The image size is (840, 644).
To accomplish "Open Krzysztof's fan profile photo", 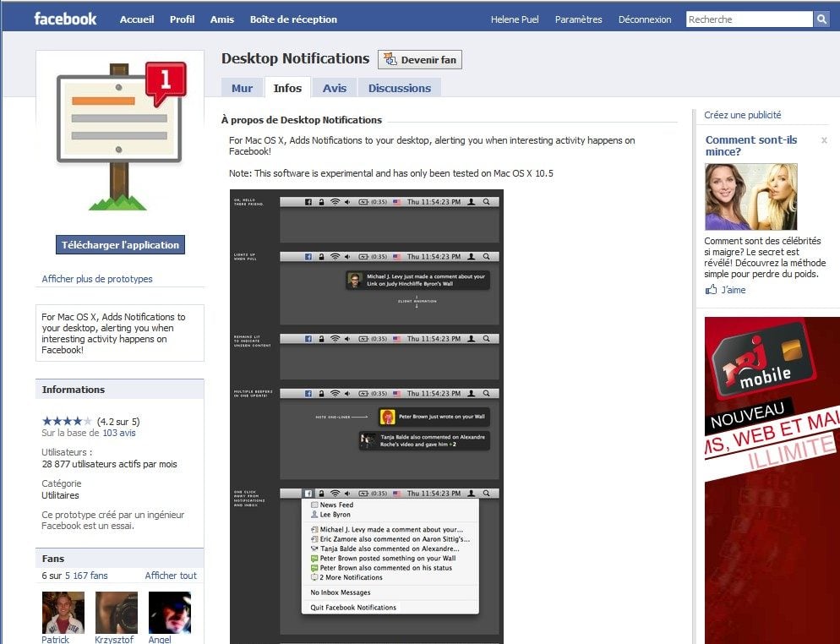I will pyautogui.click(x=117, y=613).
